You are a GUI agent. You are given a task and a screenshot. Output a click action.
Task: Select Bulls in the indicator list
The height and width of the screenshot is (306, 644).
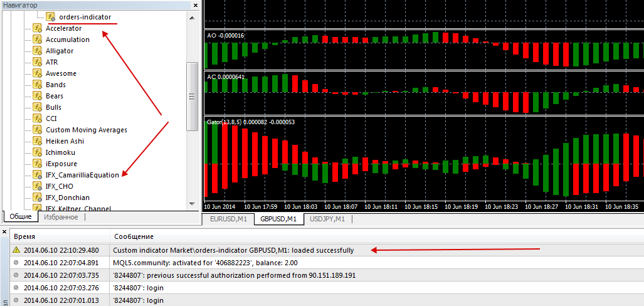[x=54, y=107]
